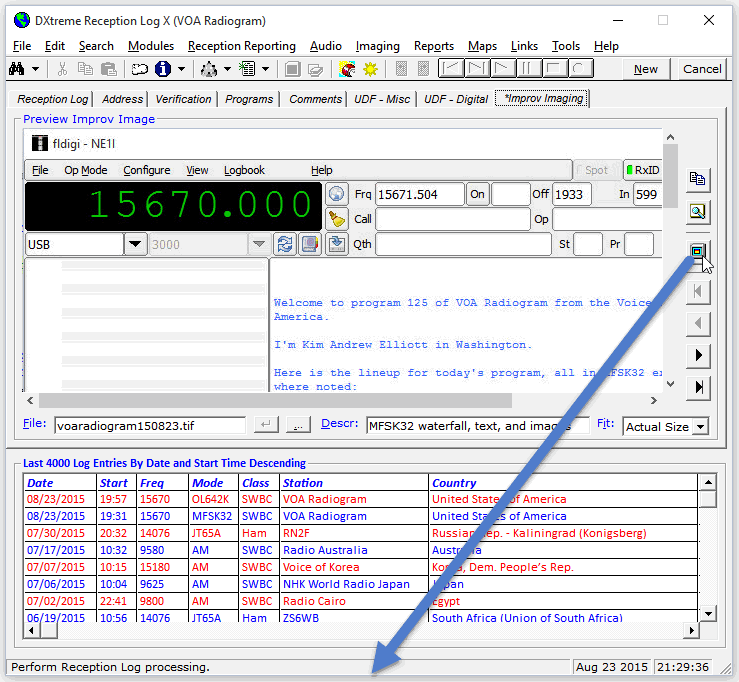Click the blue Information circle icon
Screen dimensions: 739x682
click(x=163, y=69)
